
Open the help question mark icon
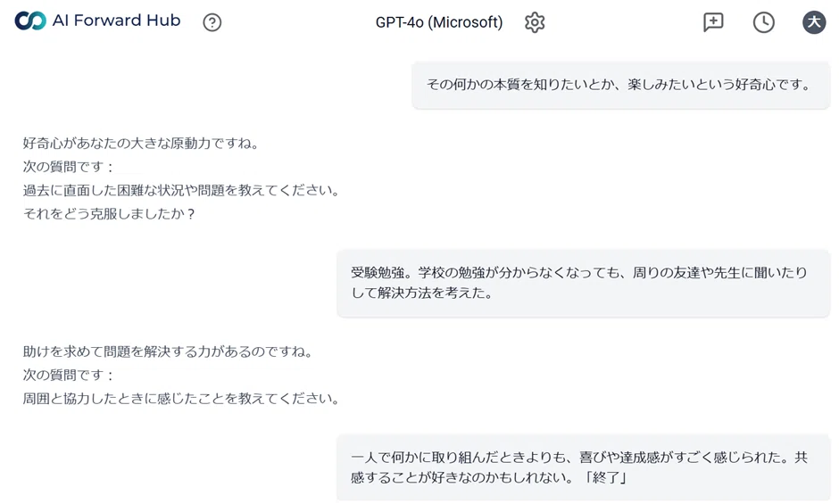(212, 22)
